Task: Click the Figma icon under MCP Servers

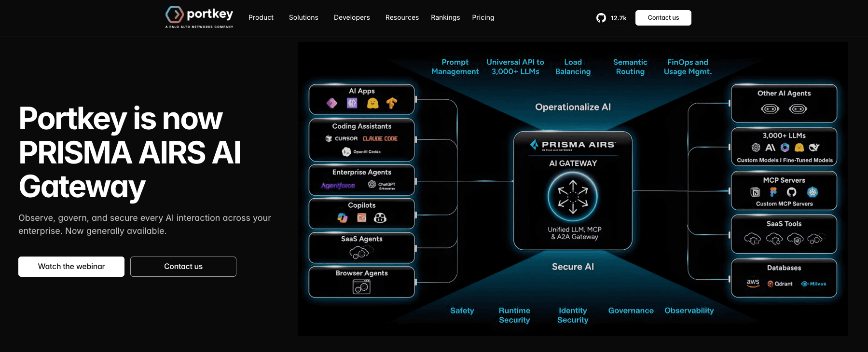Action: pos(773,192)
